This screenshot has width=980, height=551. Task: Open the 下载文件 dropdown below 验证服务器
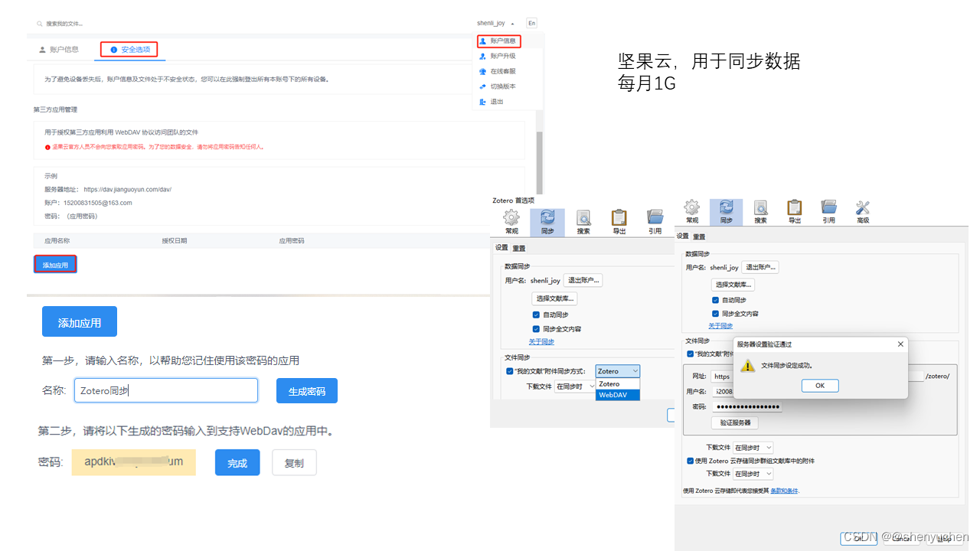coord(753,448)
